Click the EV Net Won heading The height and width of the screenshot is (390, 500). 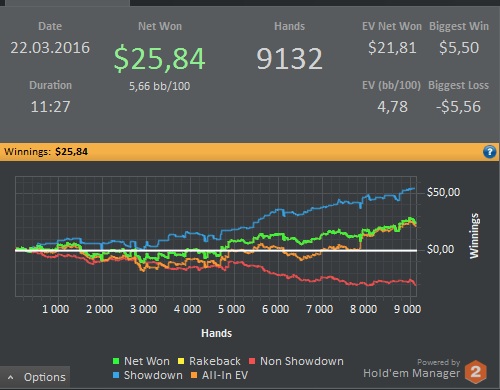[x=392, y=26]
